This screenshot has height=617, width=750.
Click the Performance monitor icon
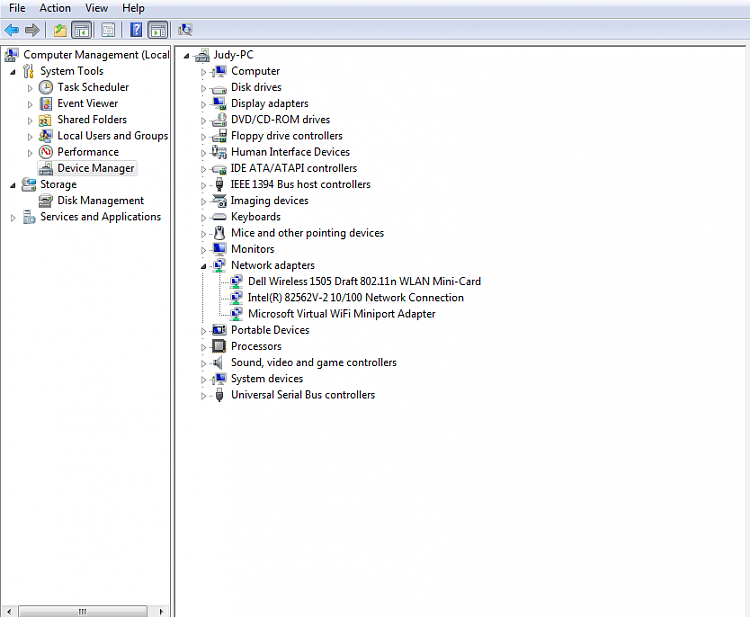pos(46,152)
